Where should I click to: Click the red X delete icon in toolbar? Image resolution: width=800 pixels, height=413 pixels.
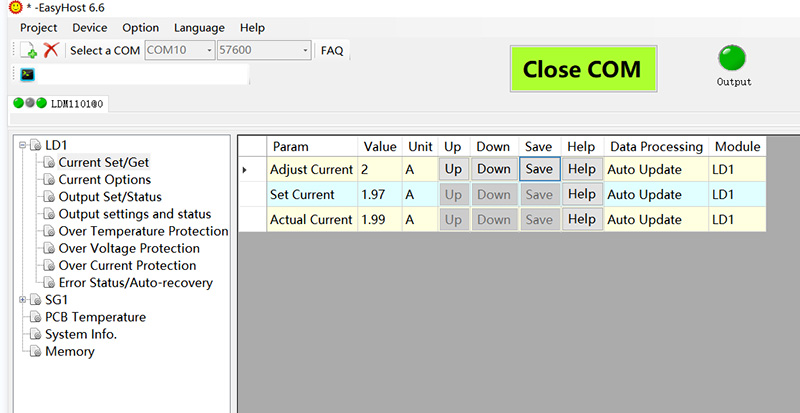click(51, 50)
